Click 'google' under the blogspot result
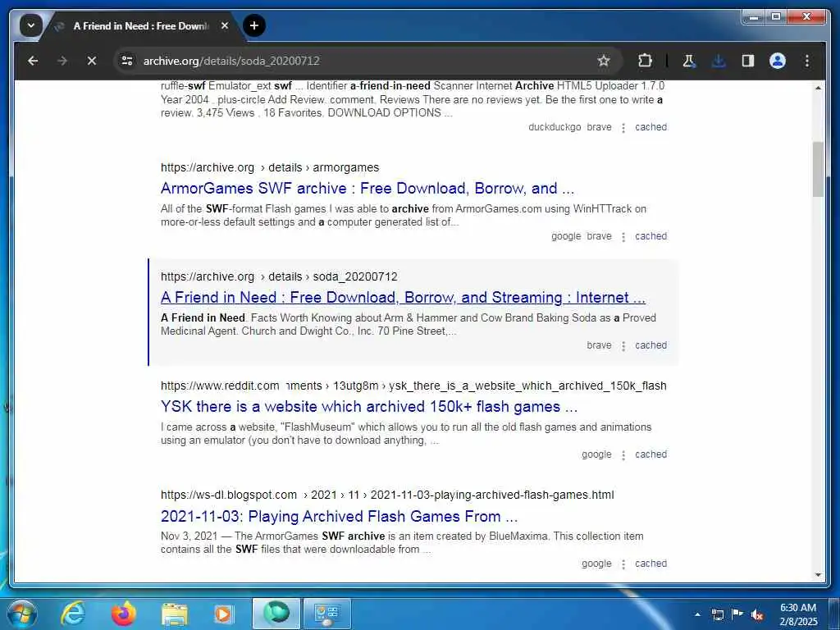Viewport: 840px width, 630px height. click(x=597, y=564)
